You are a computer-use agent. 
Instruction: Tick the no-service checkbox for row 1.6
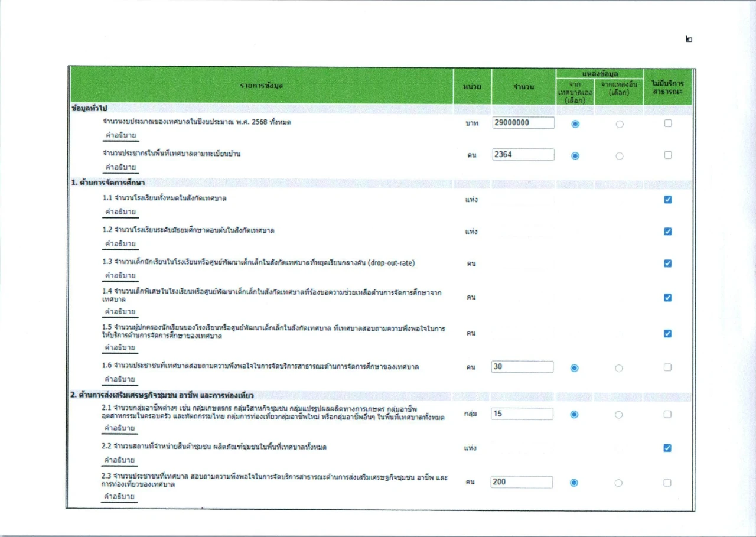tap(667, 367)
